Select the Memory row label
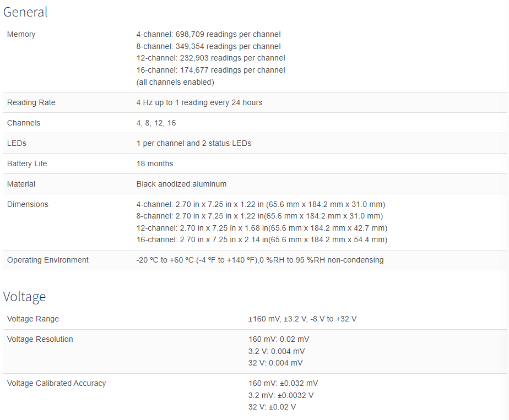The width and height of the screenshot is (509, 420). tap(21, 34)
